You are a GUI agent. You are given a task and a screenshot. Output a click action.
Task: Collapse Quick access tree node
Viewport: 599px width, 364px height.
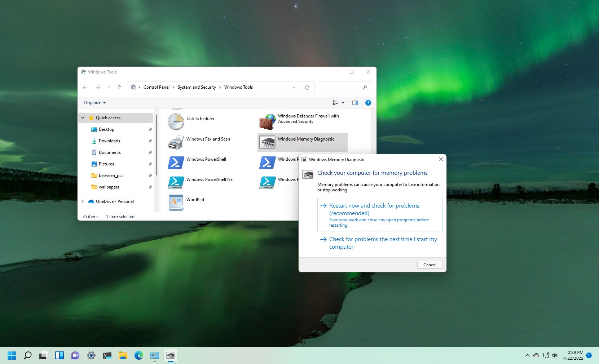pos(83,118)
